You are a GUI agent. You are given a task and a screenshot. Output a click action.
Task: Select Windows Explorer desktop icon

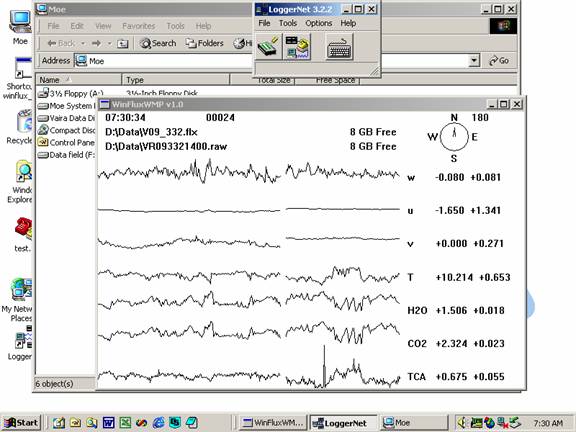[x=20, y=182]
